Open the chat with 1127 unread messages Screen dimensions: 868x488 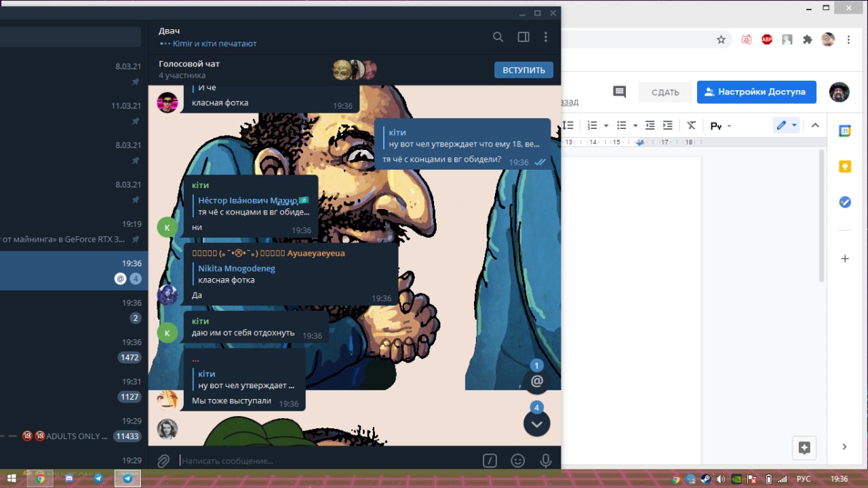tap(74, 389)
